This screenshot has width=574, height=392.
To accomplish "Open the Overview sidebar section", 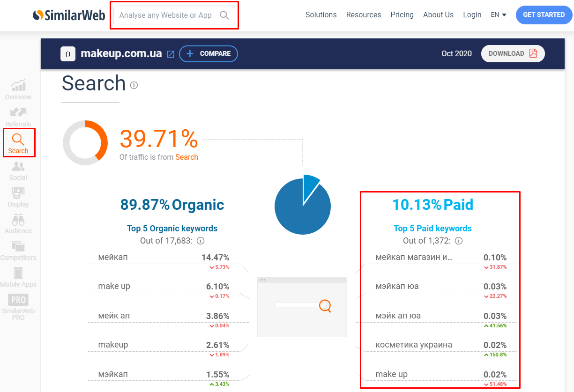I will coord(18,89).
